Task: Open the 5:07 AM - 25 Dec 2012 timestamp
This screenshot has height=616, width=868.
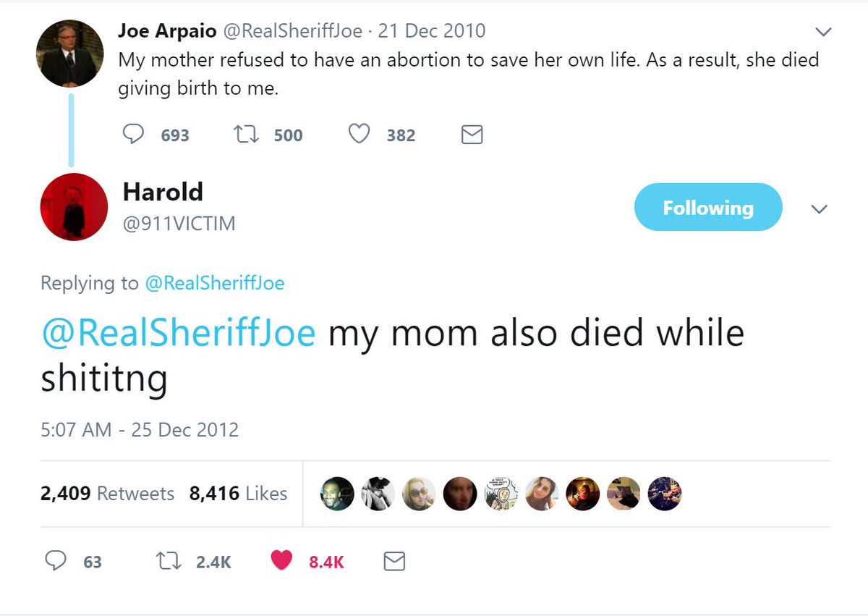Action: pos(139,429)
